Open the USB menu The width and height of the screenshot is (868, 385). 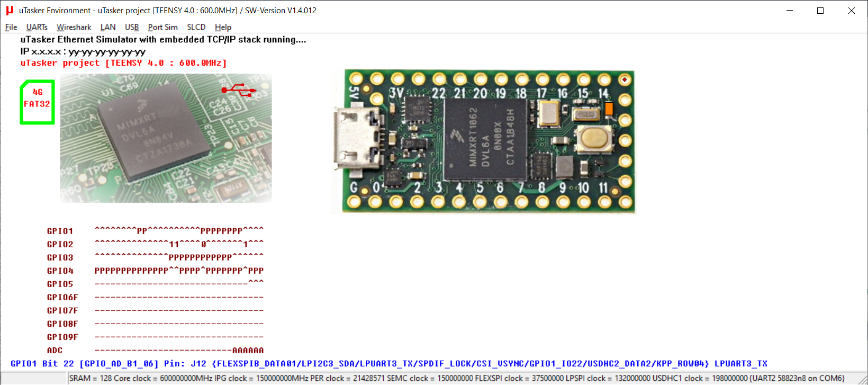pos(132,27)
